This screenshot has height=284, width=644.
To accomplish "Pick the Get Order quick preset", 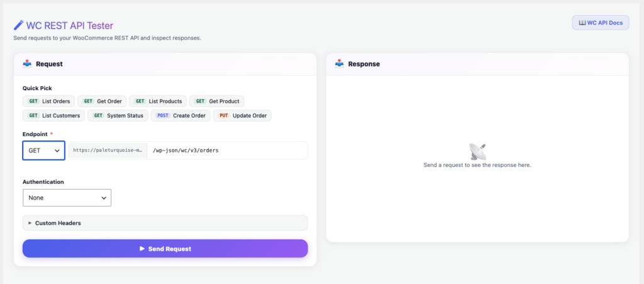I will pyautogui.click(x=103, y=101).
